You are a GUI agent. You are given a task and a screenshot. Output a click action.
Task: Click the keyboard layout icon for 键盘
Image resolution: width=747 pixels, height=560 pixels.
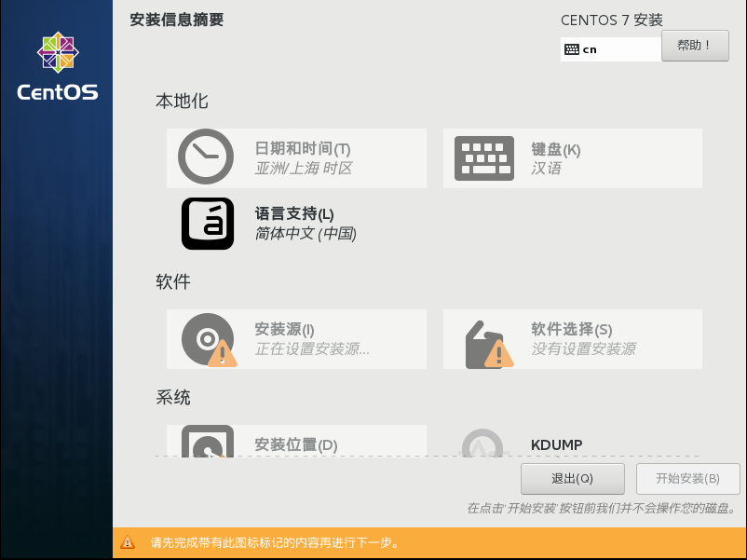click(484, 158)
